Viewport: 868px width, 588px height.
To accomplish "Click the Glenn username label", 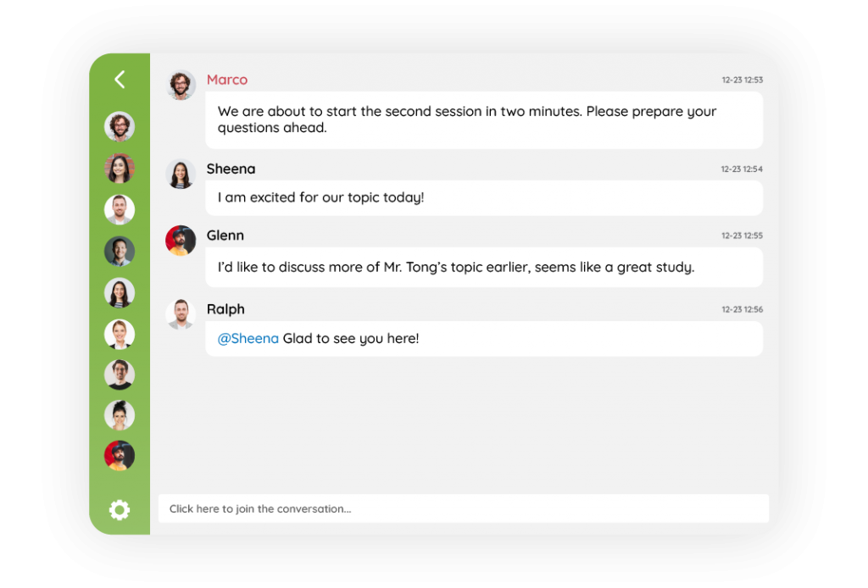I will click(x=225, y=236).
